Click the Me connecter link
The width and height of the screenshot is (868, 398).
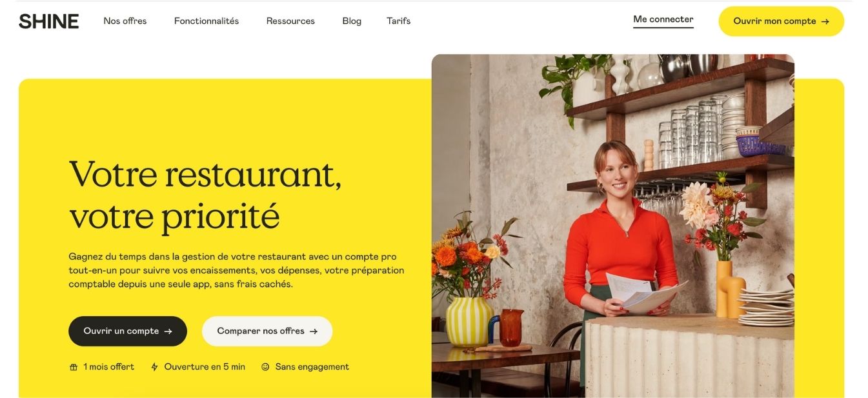(x=663, y=20)
